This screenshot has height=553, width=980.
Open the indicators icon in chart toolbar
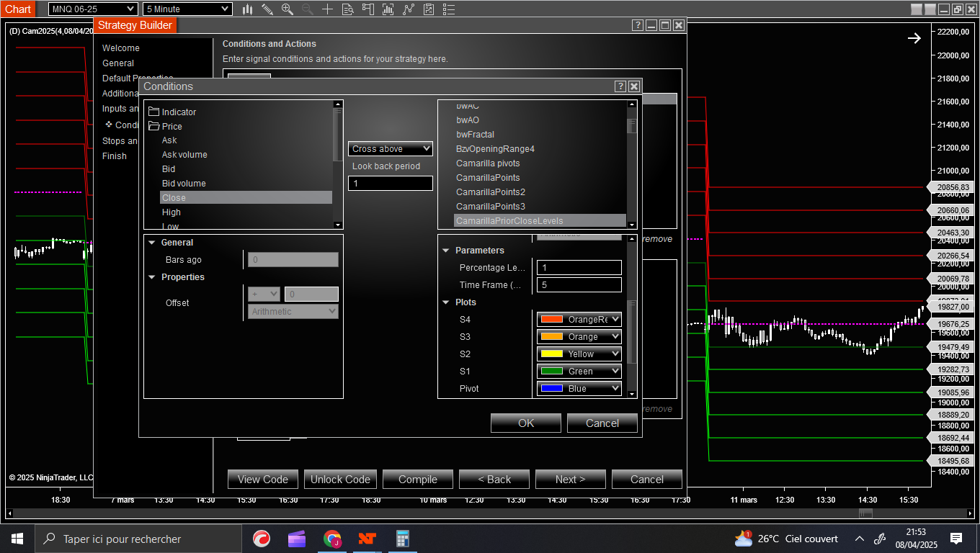388,9
